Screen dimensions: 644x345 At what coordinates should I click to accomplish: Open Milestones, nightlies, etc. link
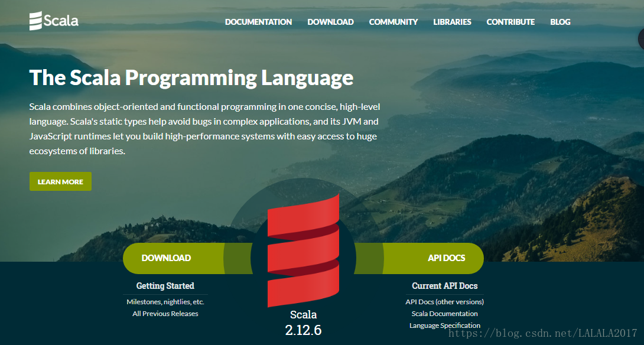click(165, 302)
